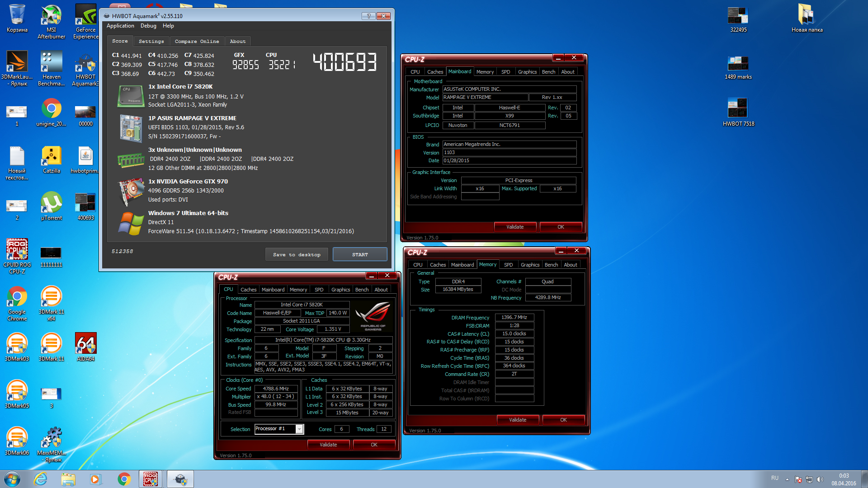868x488 pixels.
Task: Open 3DMark11 x64 desktop shortcut
Action: 51,304
